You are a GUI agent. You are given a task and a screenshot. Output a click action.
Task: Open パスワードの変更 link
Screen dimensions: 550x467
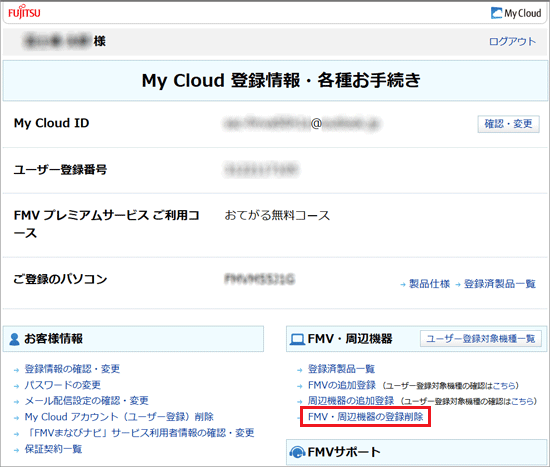(x=63, y=385)
